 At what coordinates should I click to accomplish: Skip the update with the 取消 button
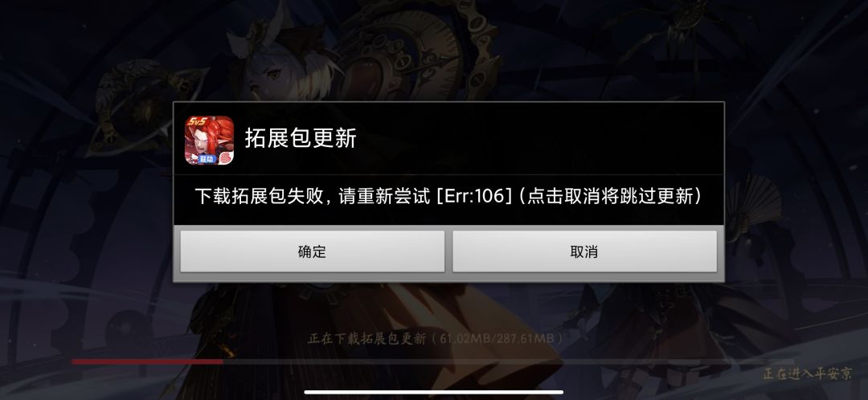click(x=584, y=251)
